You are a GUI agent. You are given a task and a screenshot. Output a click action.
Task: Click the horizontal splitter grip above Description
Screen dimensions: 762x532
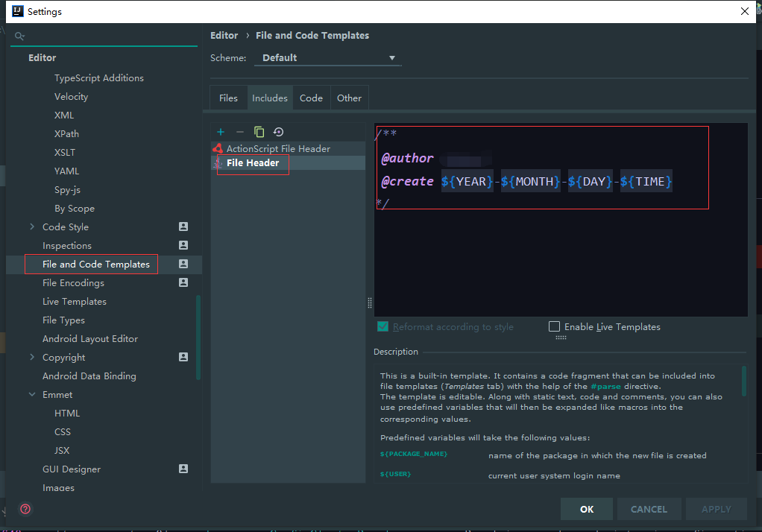[x=561, y=338]
